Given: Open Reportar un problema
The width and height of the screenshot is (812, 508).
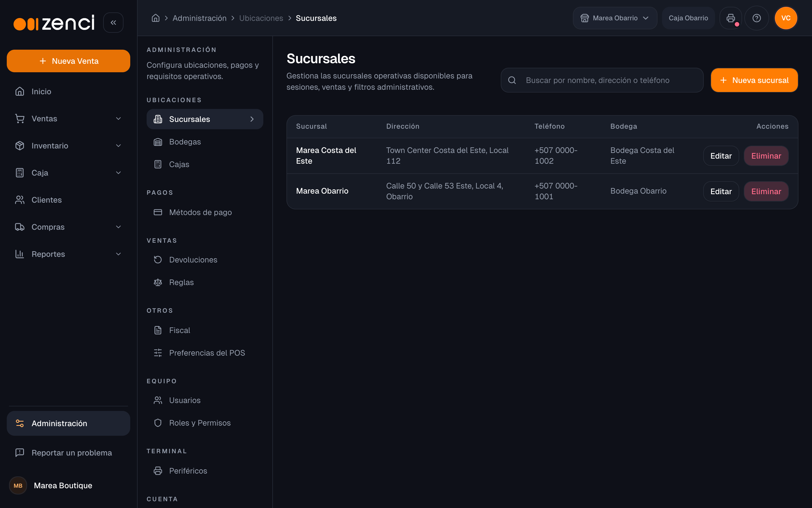Looking at the screenshot, I should [69, 453].
